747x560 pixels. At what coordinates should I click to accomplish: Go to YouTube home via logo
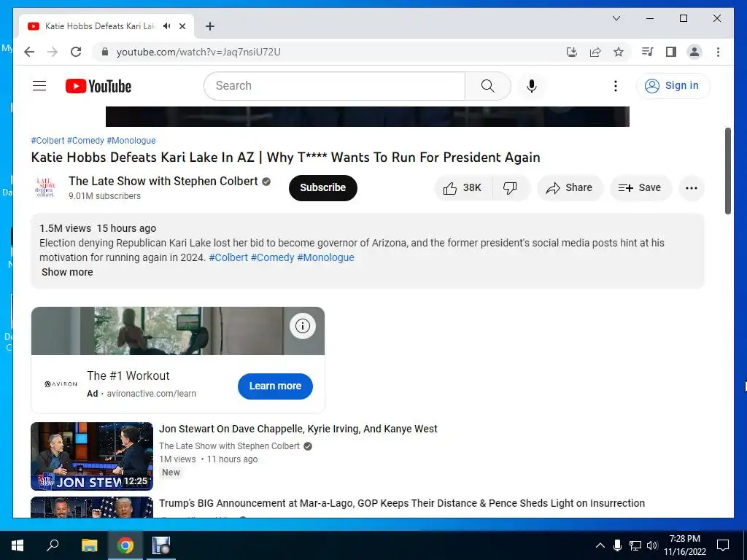[98, 86]
